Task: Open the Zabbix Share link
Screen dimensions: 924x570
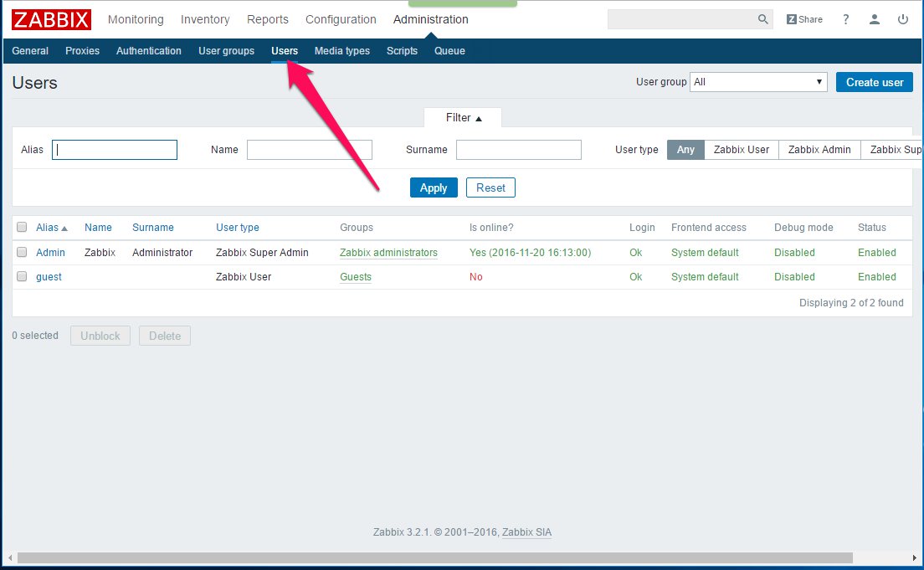Action: (804, 19)
